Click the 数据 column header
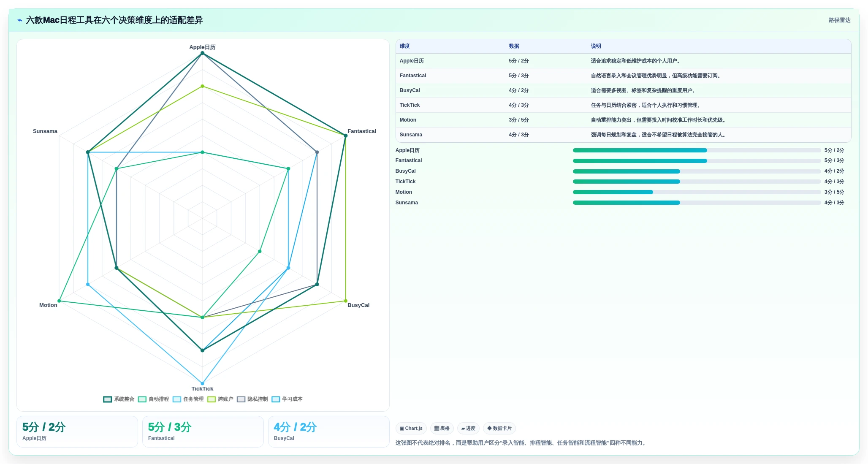The width and height of the screenshot is (868, 464). tap(514, 46)
